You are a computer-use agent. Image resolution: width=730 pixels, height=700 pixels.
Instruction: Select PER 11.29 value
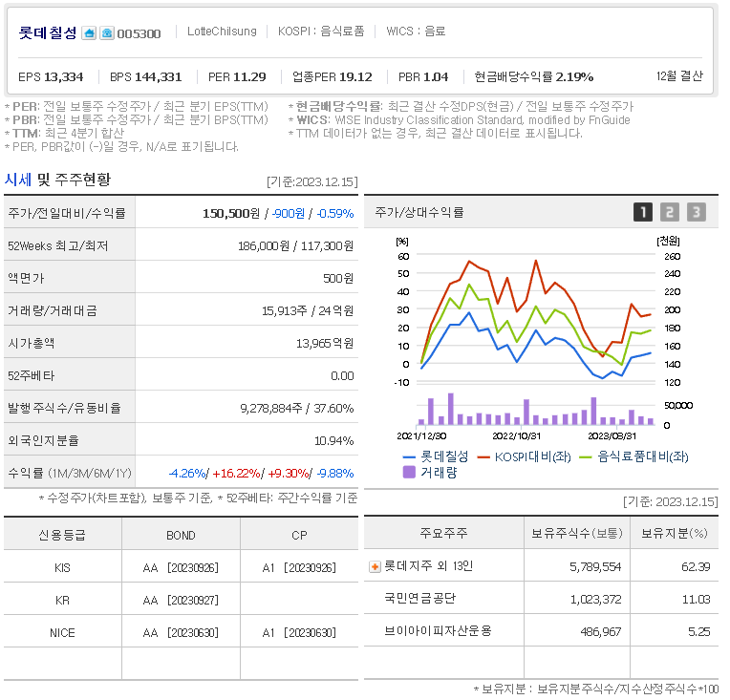coord(237,76)
